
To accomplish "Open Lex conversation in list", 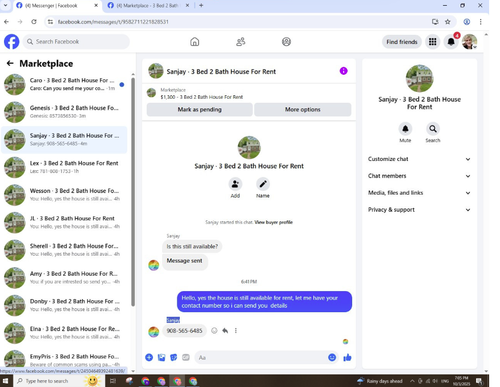I will [64, 167].
